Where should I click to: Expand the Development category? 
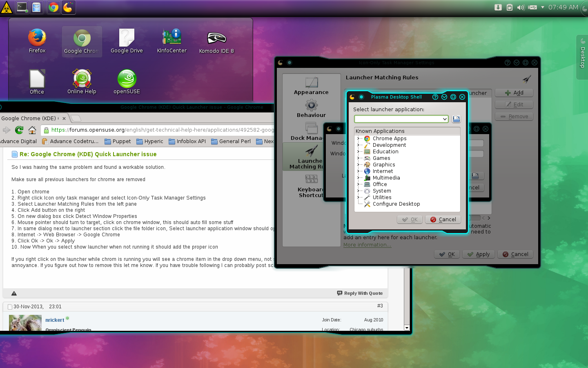point(359,145)
